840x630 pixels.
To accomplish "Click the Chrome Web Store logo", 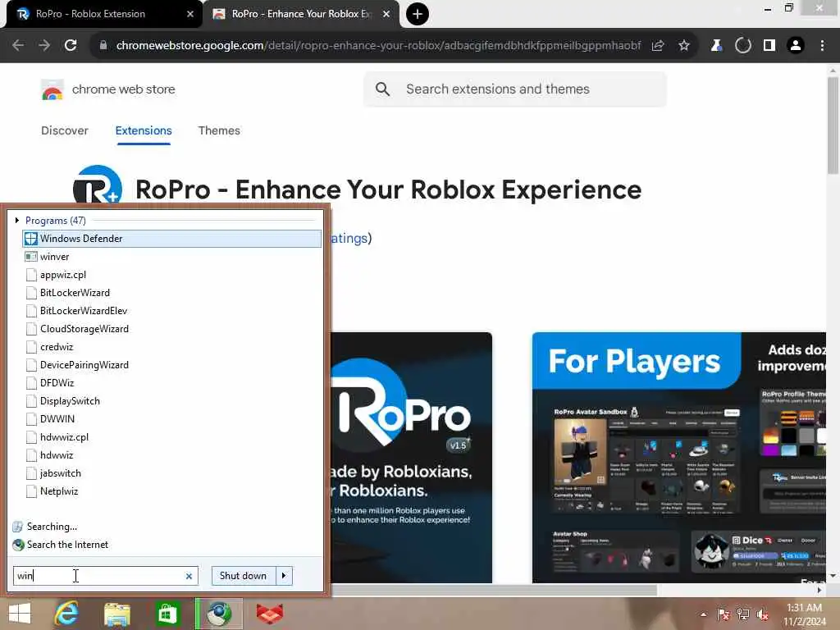I will 52,89.
